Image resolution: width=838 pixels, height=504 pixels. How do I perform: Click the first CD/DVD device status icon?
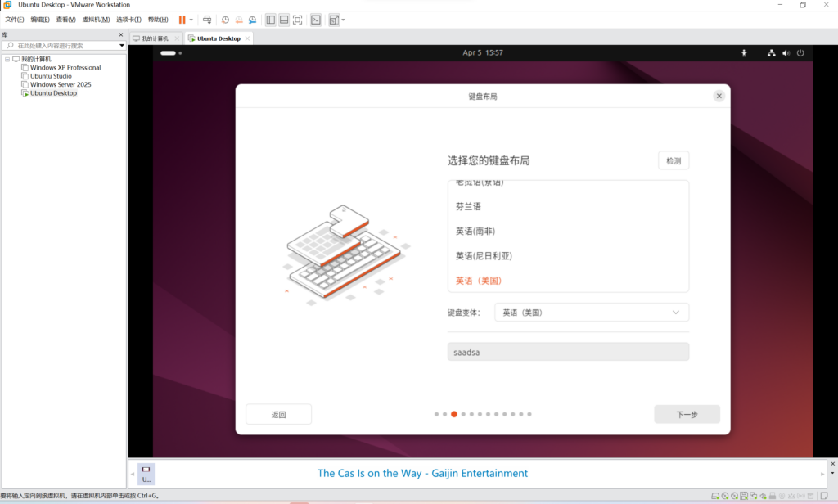pos(725,496)
